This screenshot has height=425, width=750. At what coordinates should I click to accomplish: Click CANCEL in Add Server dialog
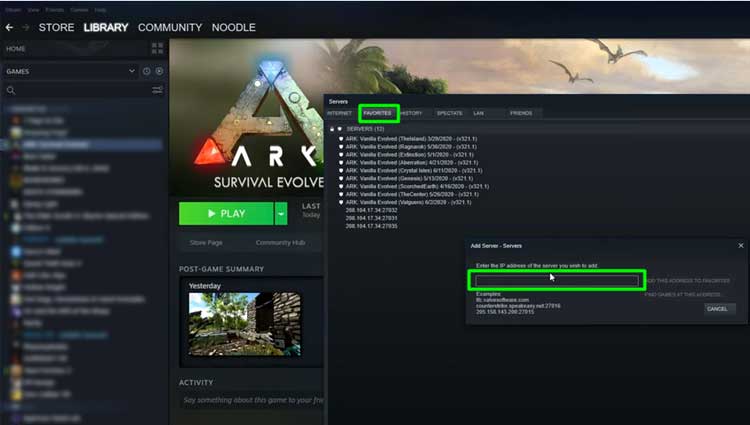point(717,309)
